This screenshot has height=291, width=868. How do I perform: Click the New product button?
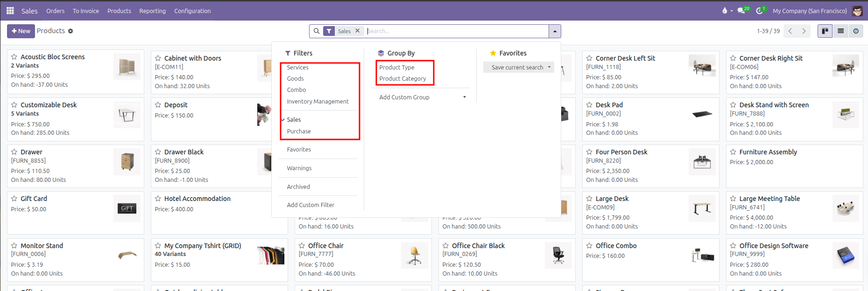[x=21, y=31]
